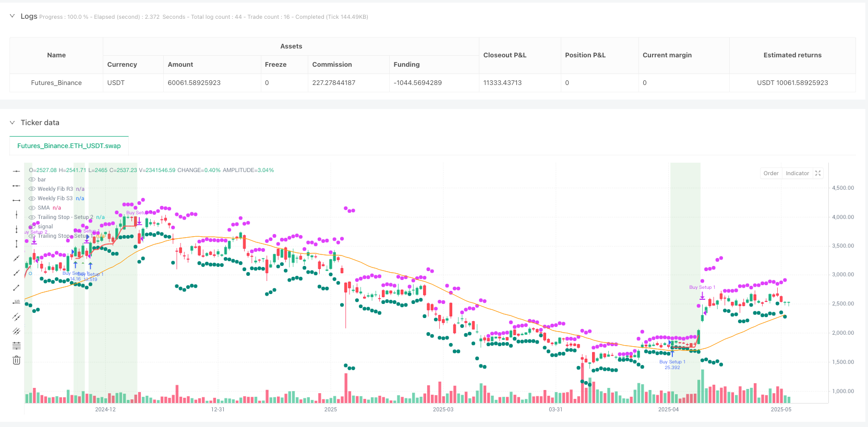Click the trash icon to delete drawings

16,360
